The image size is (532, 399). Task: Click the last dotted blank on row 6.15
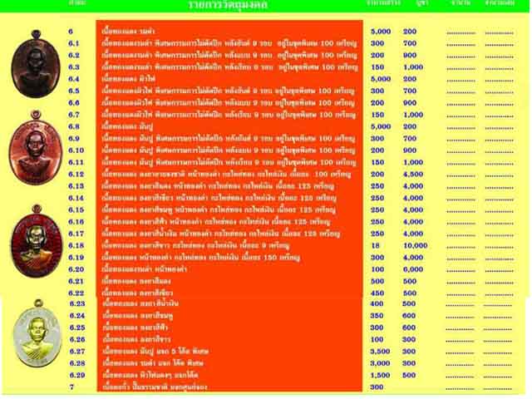[x=499, y=212]
